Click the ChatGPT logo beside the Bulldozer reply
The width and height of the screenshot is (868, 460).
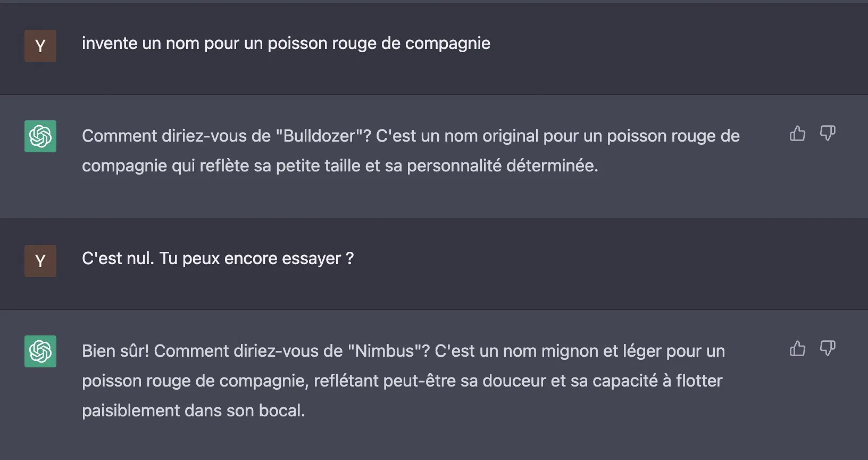point(40,136)
